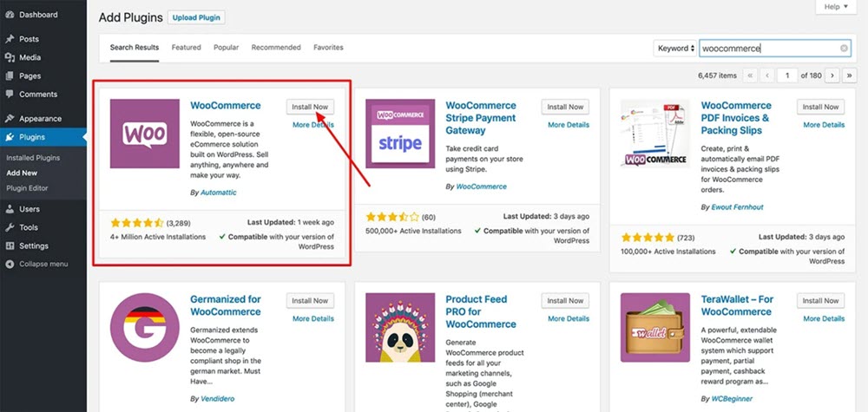Click the Posts pushpin icon
Image resolution: width=868 pixels, height=412 pixels.
tap(10, 39)
